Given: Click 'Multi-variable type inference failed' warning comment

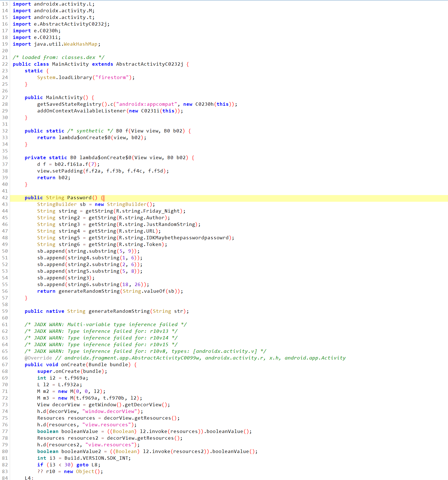Looking at the screenshot, I should point(106,324).
